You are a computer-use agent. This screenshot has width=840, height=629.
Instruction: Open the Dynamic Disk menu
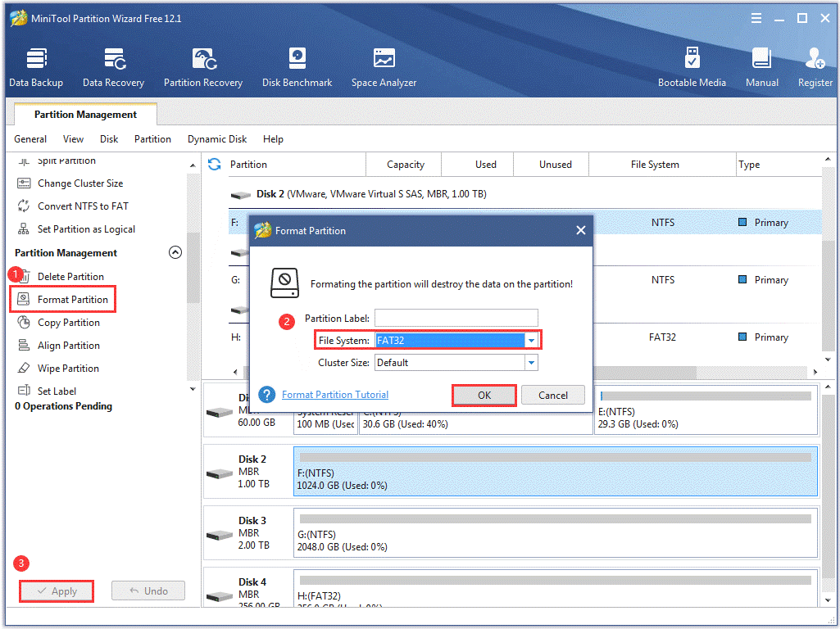coord(217,139)
